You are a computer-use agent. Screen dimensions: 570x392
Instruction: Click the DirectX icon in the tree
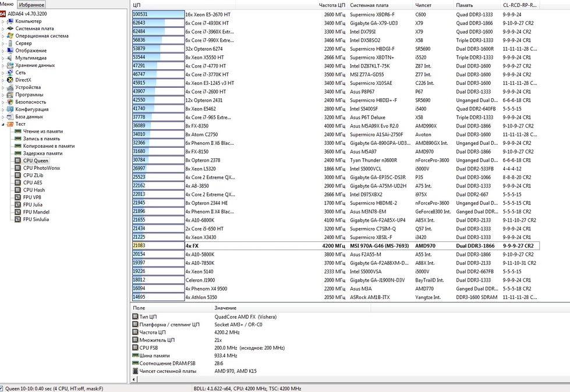coord(10,80)
